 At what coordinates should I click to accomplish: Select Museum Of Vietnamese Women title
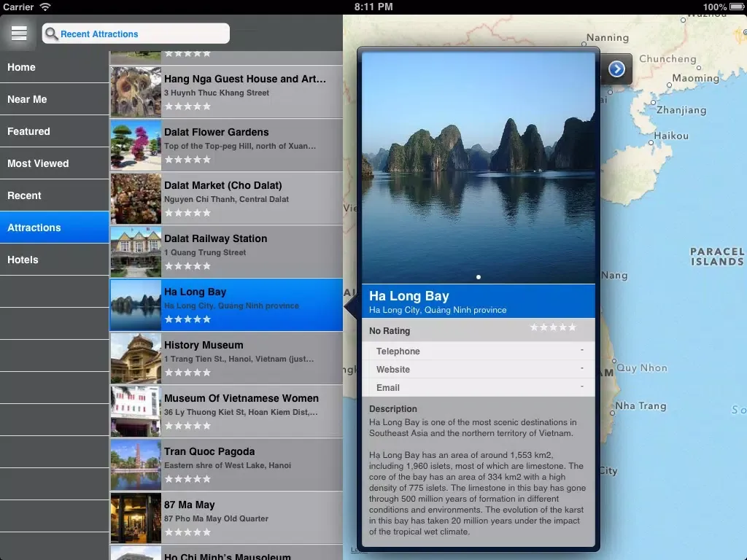241,398
